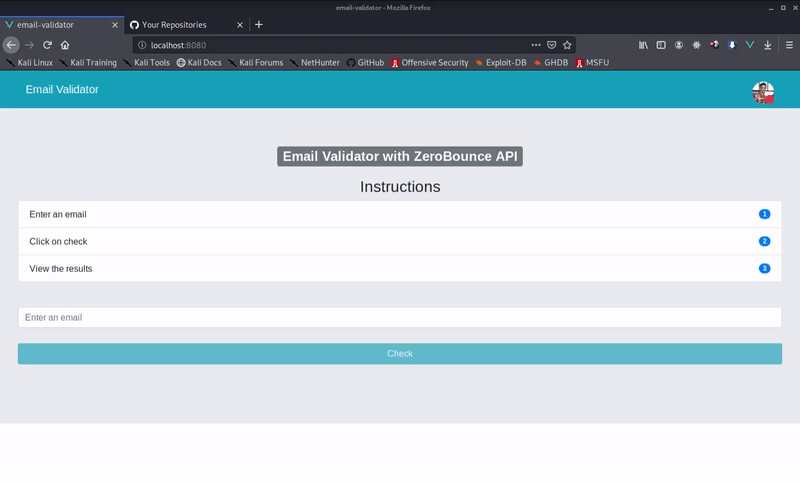Image resolution: width=800 pixels, height=482 pixels.
Task: Click the user avatar in navbar
Action: (763, 92)
